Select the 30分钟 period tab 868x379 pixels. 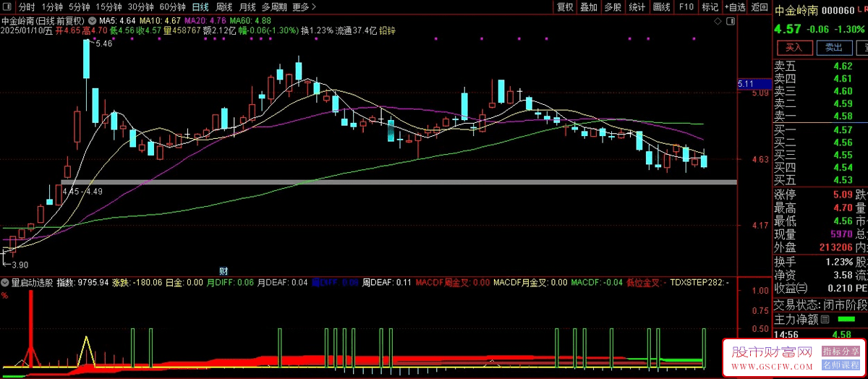click(140, 7)
